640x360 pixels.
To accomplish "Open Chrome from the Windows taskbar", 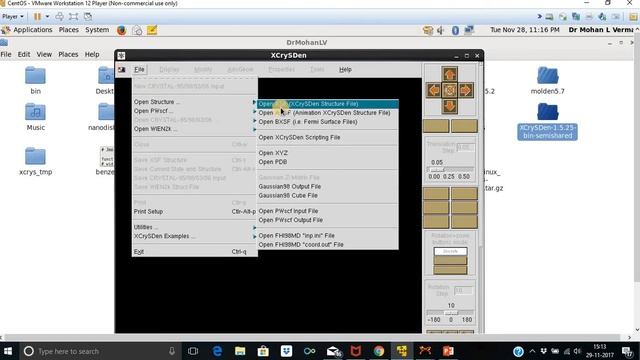I will (x=379, y=351).
